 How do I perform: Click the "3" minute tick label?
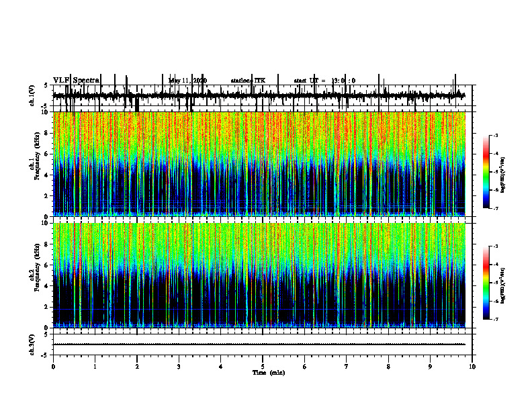pos(179,367)
